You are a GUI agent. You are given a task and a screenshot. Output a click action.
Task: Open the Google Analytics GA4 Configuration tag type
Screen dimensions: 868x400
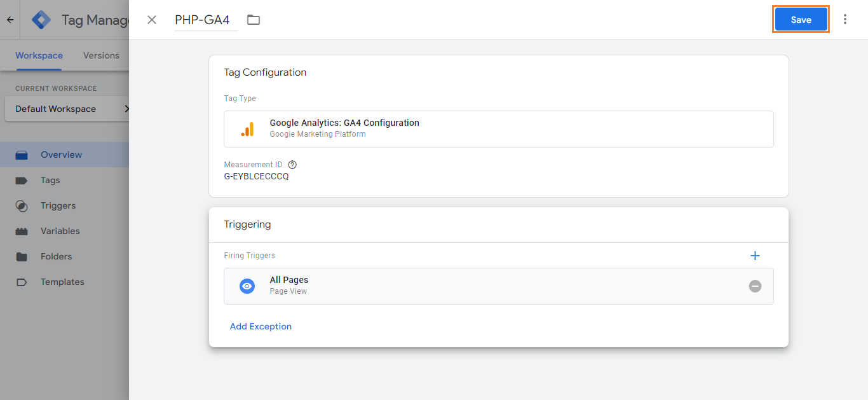pyautogui.click(x=498, y=128)
